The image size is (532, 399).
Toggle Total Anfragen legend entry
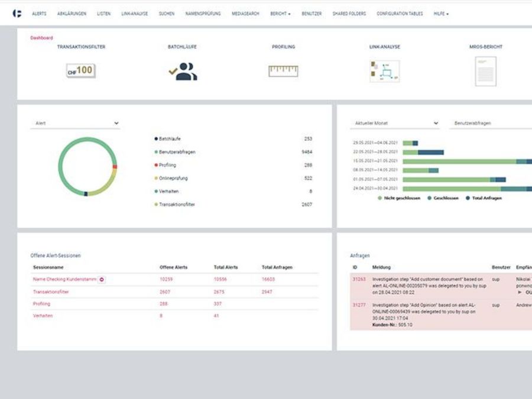[484, 198]
